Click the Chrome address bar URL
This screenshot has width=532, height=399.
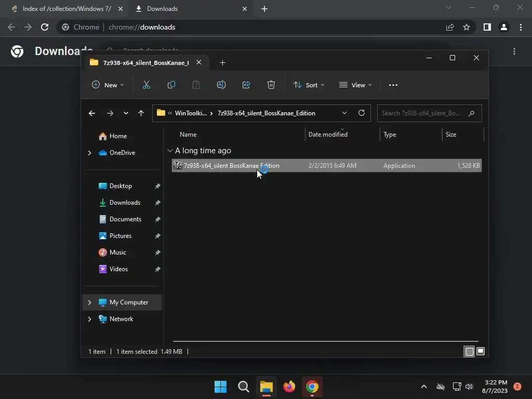tap(142, 27)
